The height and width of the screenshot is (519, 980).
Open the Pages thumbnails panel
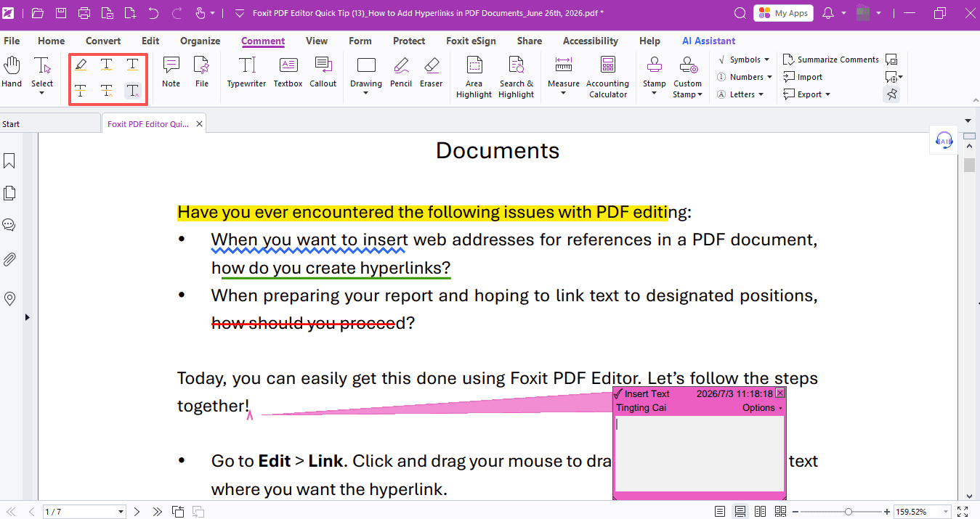pyautogui.click(x=10, y=193)
